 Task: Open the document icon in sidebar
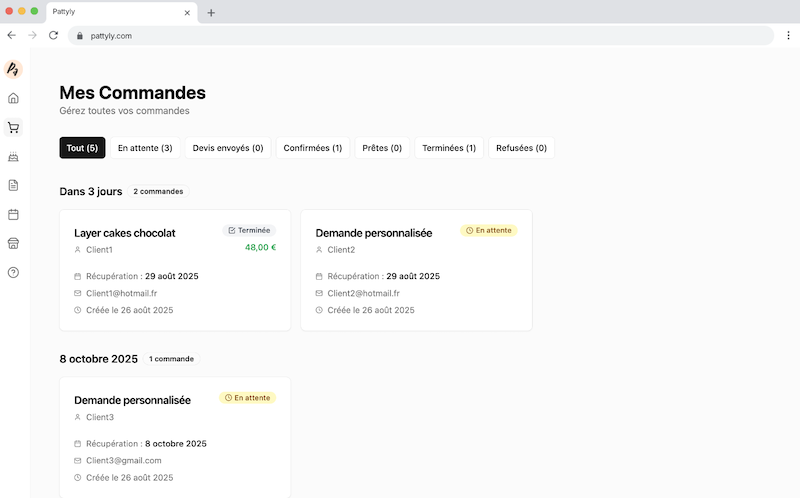click(x=13, y=185)
